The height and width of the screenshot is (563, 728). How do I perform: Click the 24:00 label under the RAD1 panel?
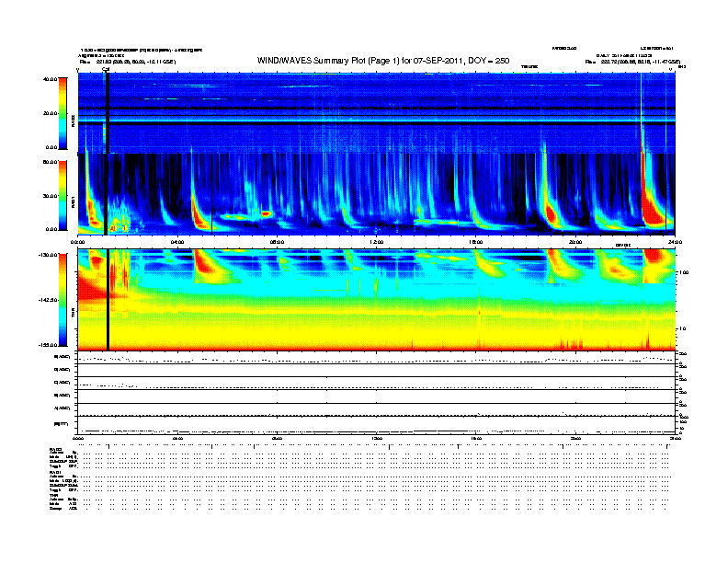675,242
